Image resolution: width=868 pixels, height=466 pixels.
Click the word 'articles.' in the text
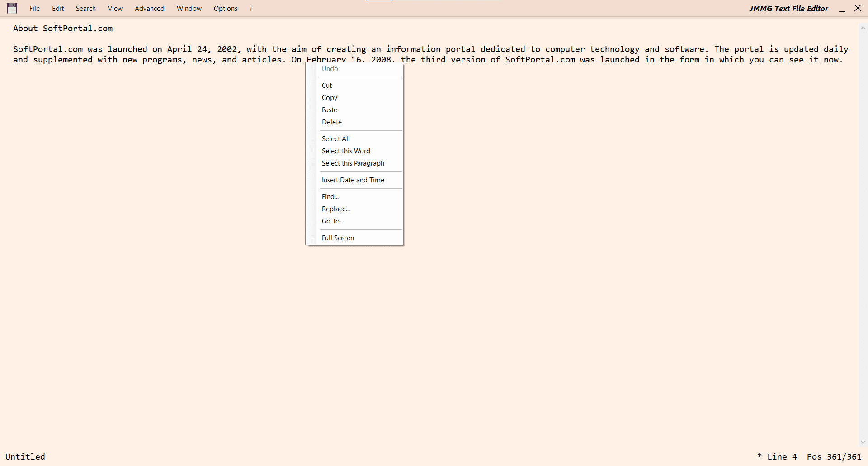coord(264,60)
